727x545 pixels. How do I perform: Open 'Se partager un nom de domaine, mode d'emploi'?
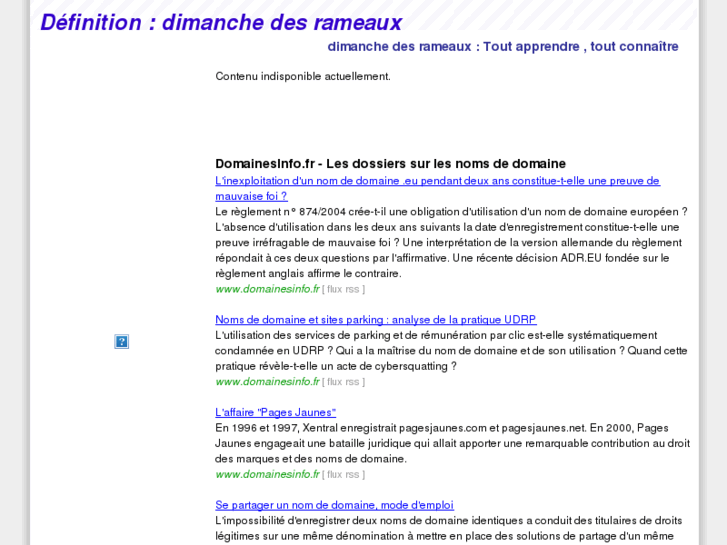pos(334,505)
